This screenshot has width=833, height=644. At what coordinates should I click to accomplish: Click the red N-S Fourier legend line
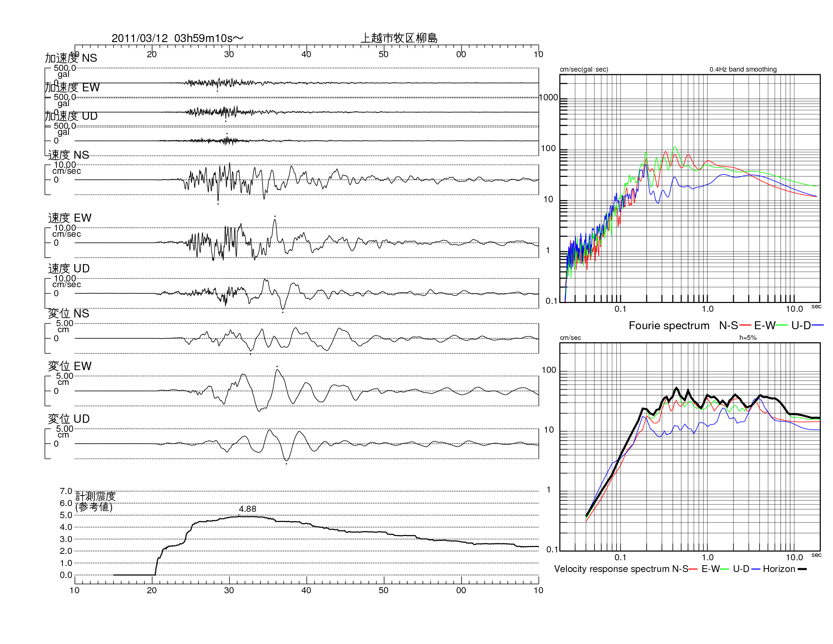(745, 325)
